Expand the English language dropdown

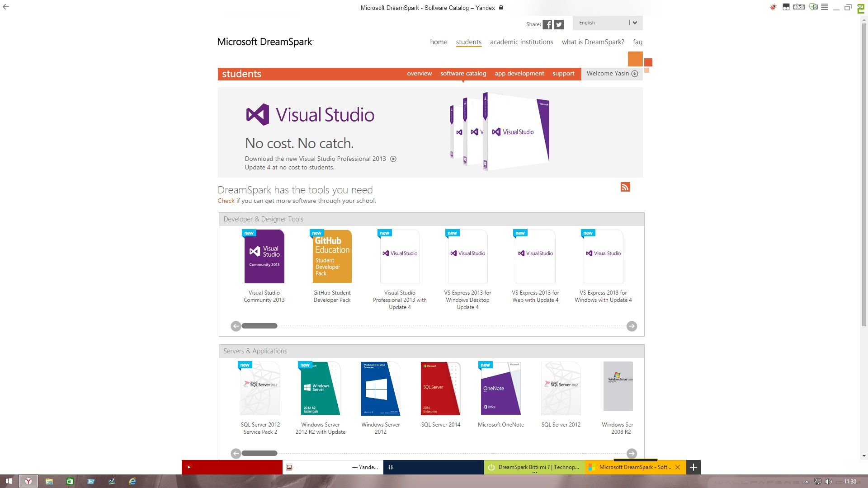(634, 23)
